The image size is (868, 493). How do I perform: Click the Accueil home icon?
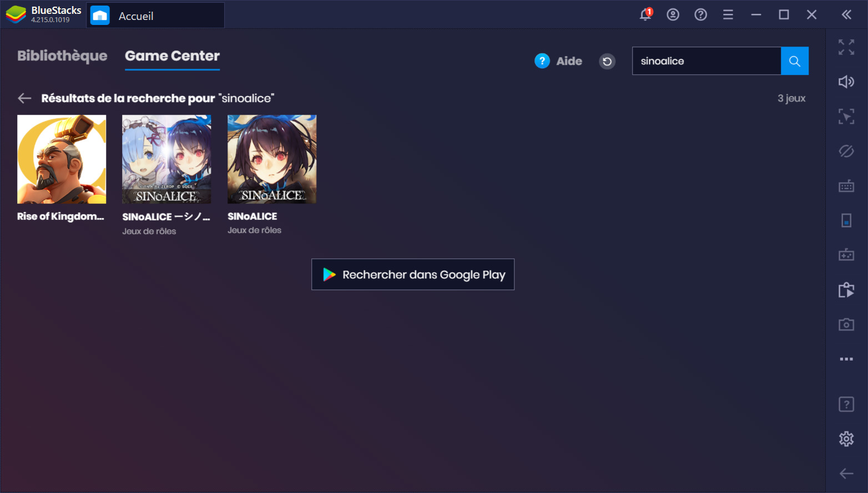pos(100,15)
